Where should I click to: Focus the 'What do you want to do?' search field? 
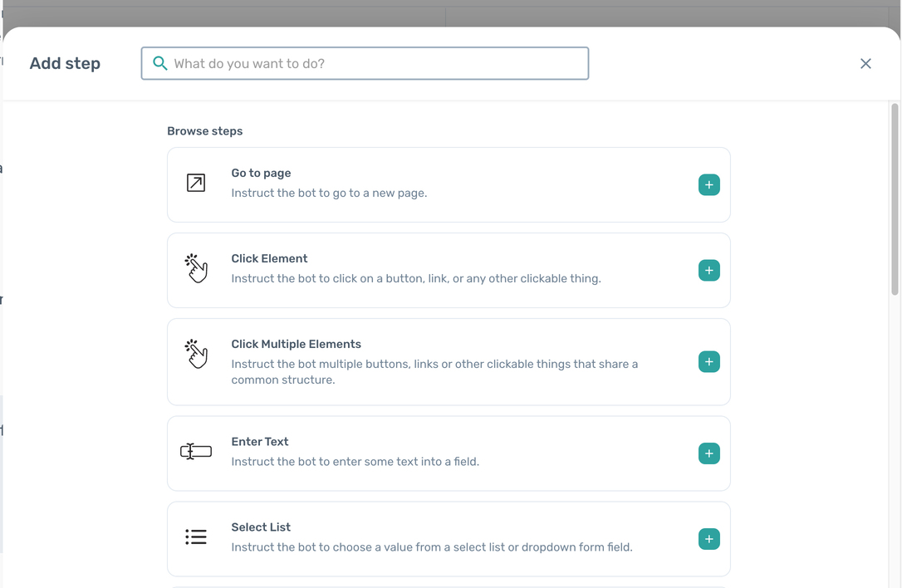point(374,63)
